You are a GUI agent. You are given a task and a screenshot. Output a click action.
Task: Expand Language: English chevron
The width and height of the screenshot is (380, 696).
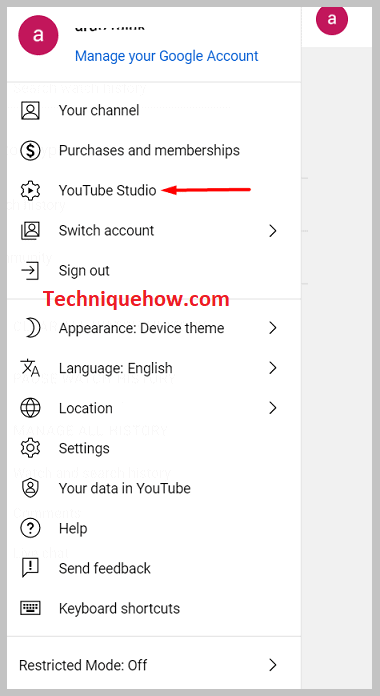[x=273, y=368]
